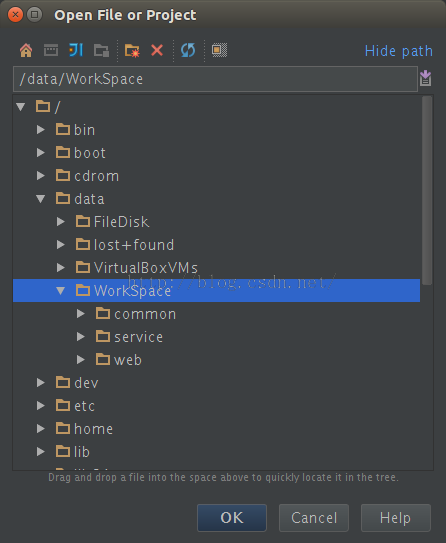Viewport: 446px width, 543px height.
Task: Expand the FileDisk folder arrow
Action: pos(61,222)
